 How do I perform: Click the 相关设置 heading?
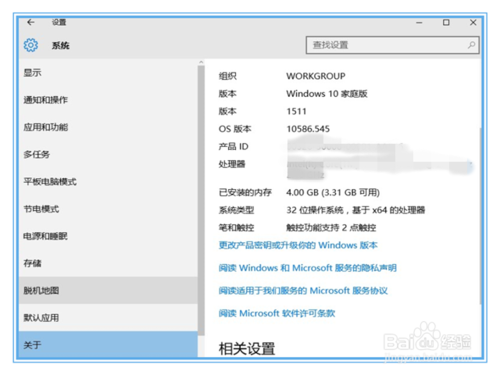point(247,349)
